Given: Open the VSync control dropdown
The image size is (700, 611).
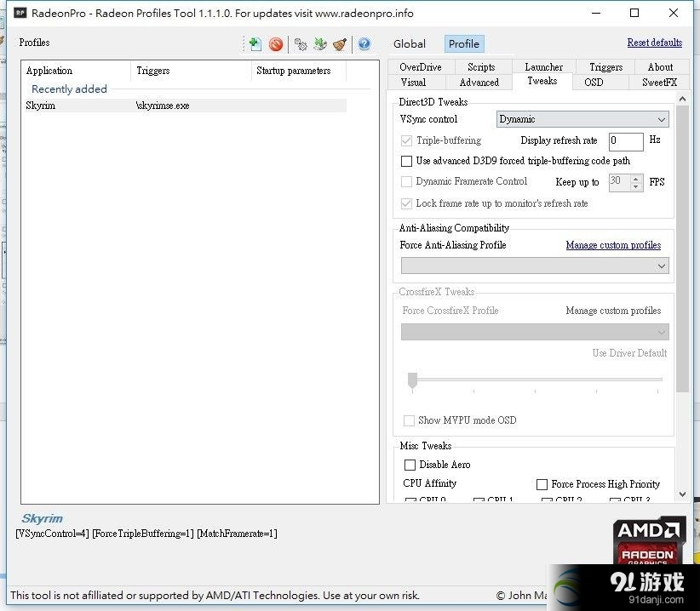Looking at the screenshot, I should point(582,119).
